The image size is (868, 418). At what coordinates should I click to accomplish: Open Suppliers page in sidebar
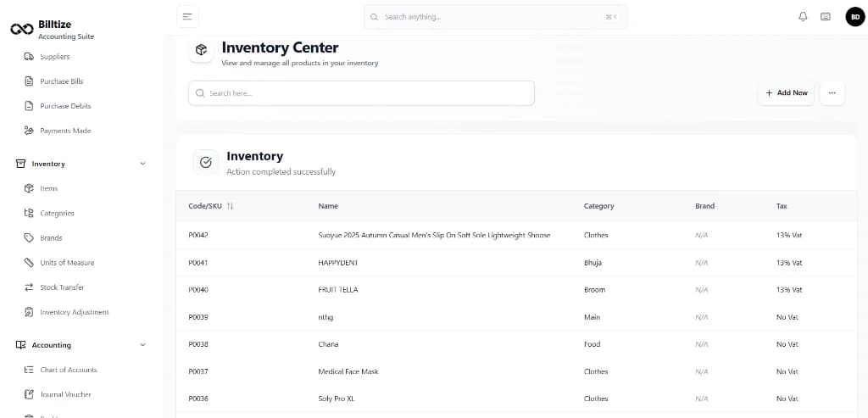point(55,57)
